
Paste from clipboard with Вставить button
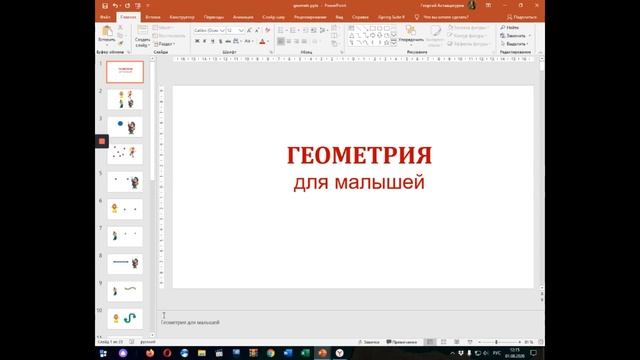(x=107, y=34)
